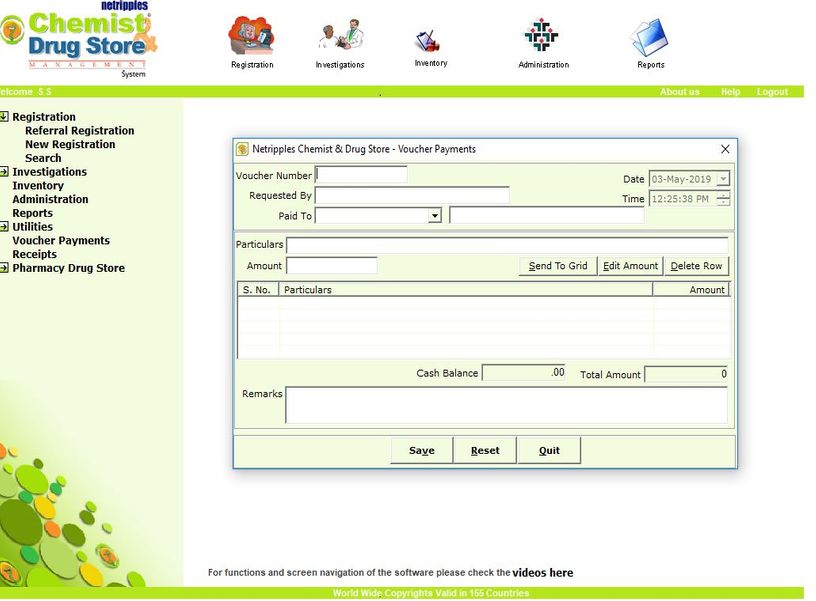Focus the Particulars input field

(507, 245)
